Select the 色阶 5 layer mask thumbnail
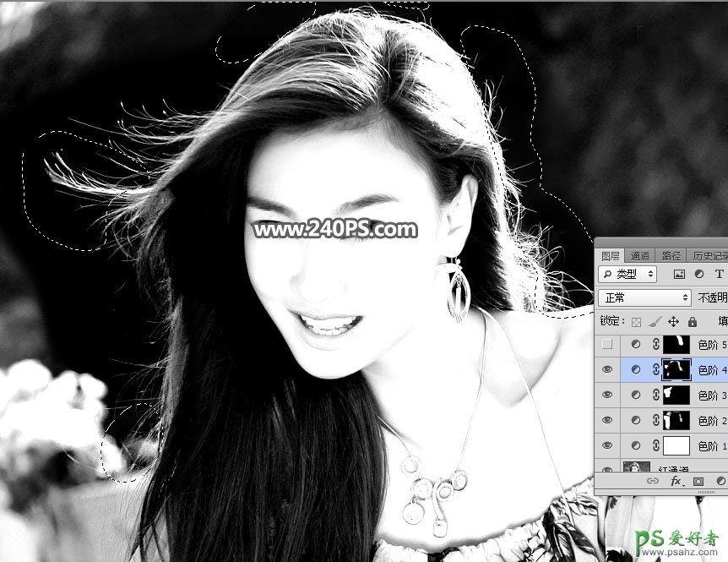 coord(676,344)
